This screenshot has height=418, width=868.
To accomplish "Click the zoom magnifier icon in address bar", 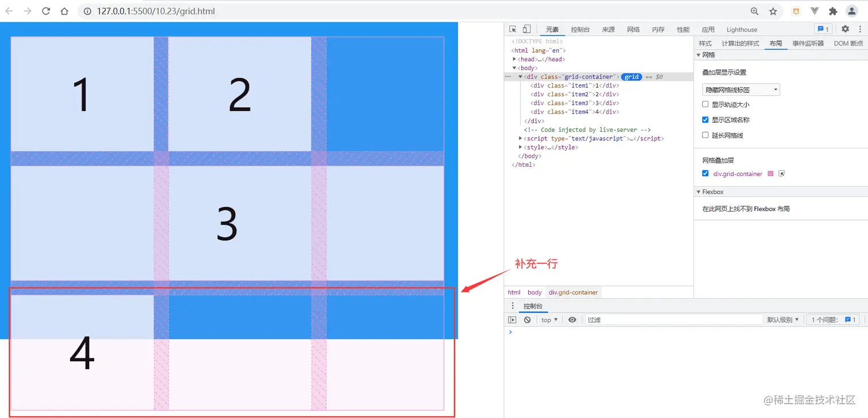I will (x=755, y=11).
